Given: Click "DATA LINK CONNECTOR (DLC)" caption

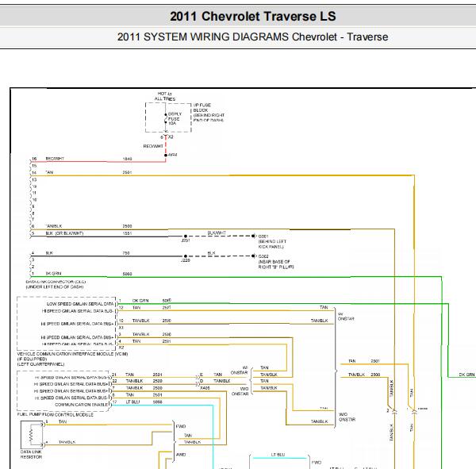Looking at the screenshot, I should pyautogui.click(x=56, y=282).
